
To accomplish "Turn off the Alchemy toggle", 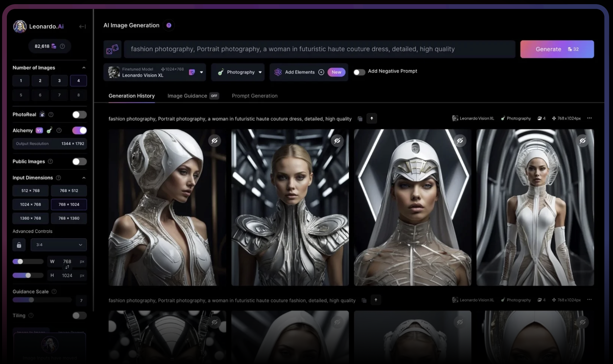I will click(79, 131).
